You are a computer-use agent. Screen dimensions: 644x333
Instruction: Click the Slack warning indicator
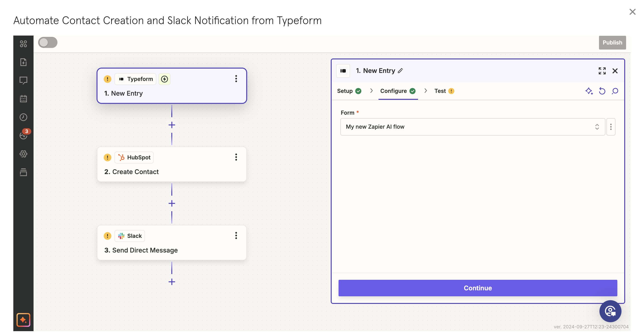coord(107,236)
